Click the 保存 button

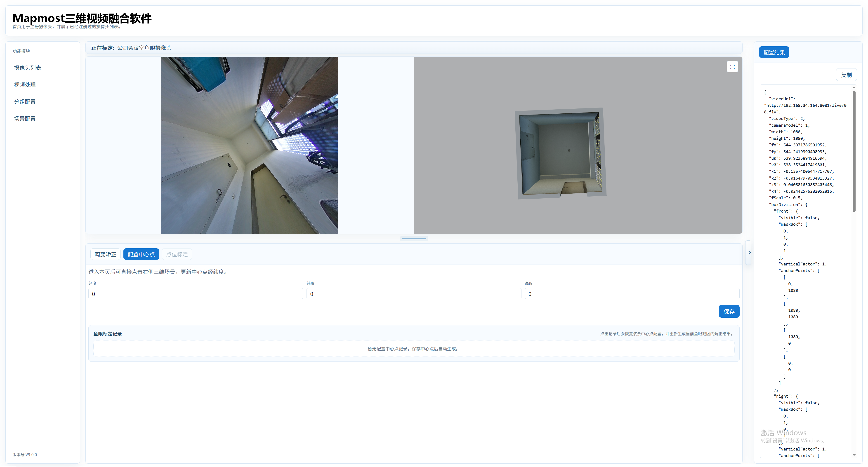click(729, 311)
